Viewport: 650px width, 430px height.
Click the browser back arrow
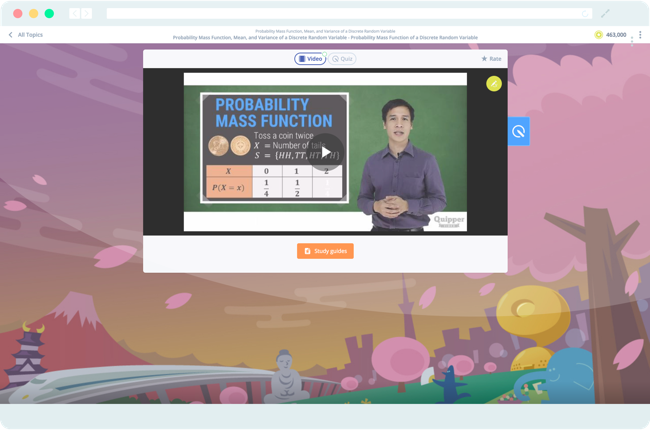(x=75, y=14)
